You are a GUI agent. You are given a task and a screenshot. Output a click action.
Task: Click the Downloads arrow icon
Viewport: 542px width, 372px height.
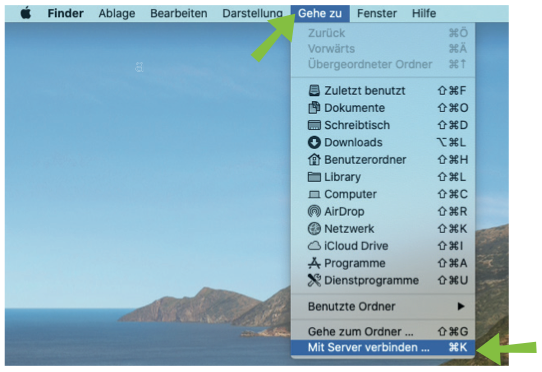tap(314, 142)
